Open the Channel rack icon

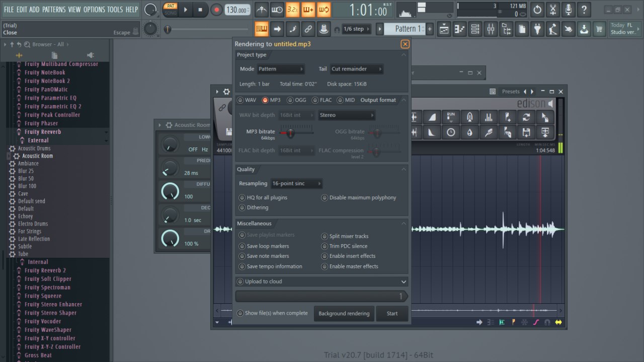[x=475, y=29]
